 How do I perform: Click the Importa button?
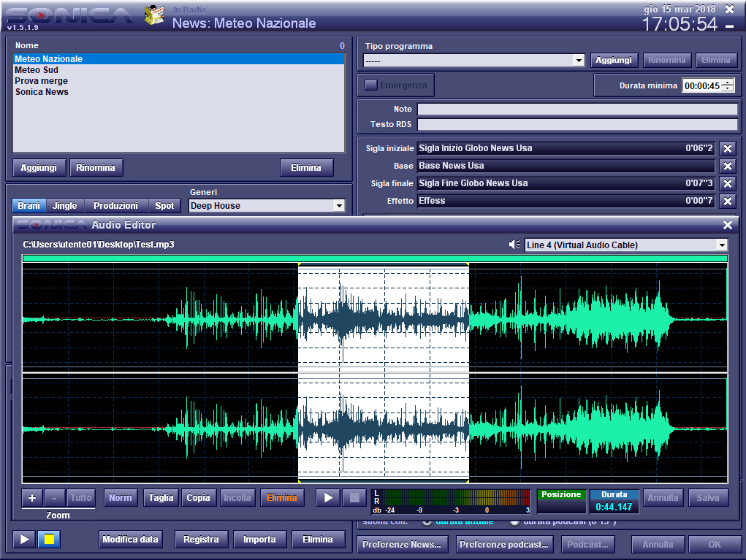coord(259,540)
